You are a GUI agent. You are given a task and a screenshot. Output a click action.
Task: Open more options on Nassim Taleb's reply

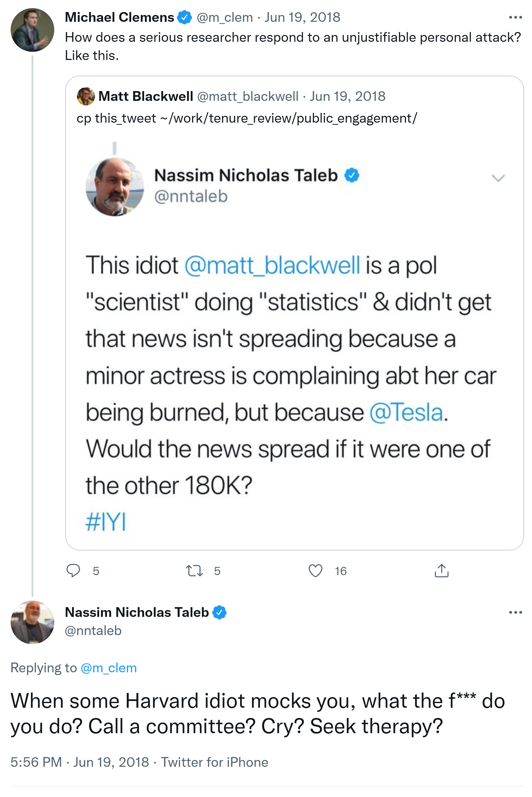[515, 612]
